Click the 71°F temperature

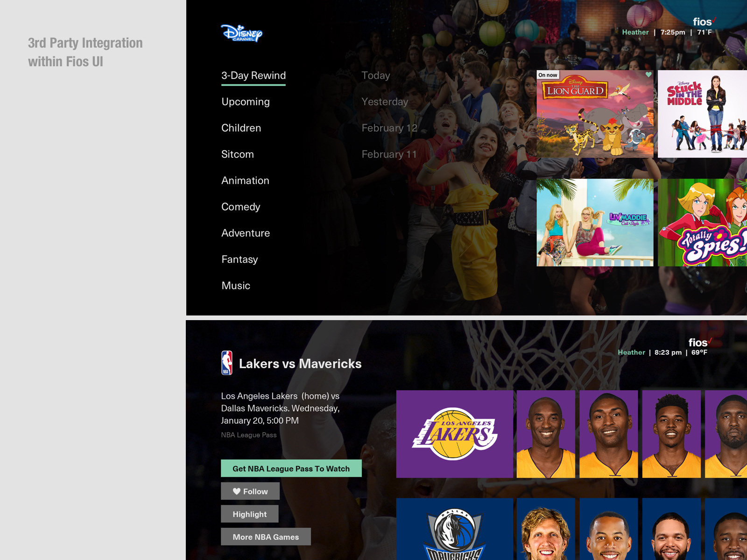click(705, 32)
